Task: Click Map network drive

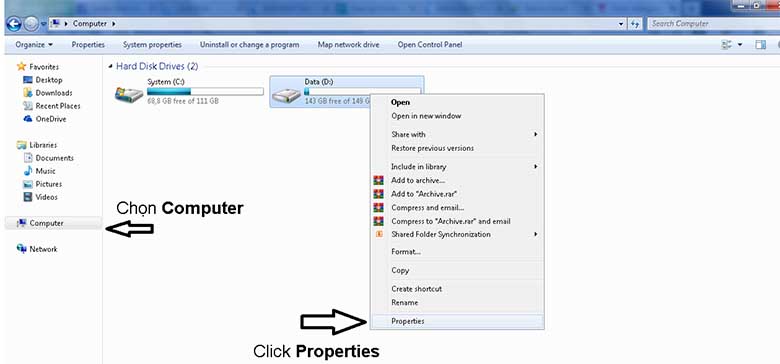Action: coord(348,45)
